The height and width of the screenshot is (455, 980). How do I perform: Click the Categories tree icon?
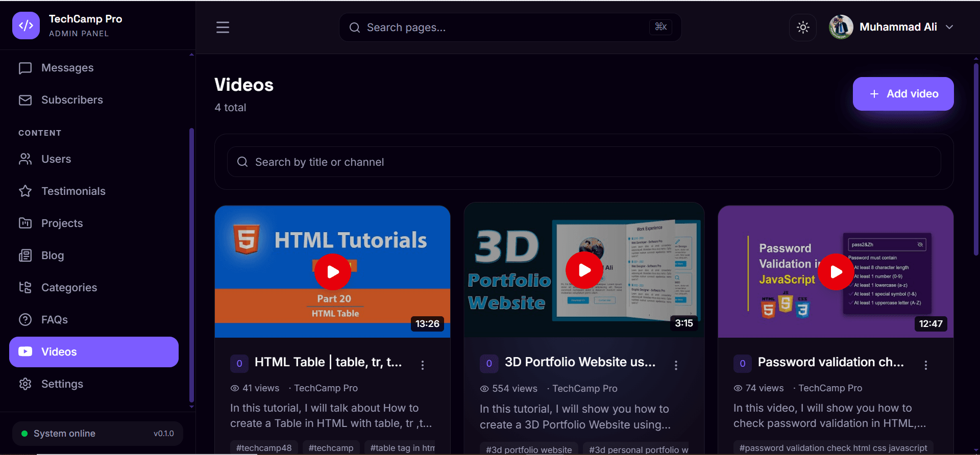25,288
